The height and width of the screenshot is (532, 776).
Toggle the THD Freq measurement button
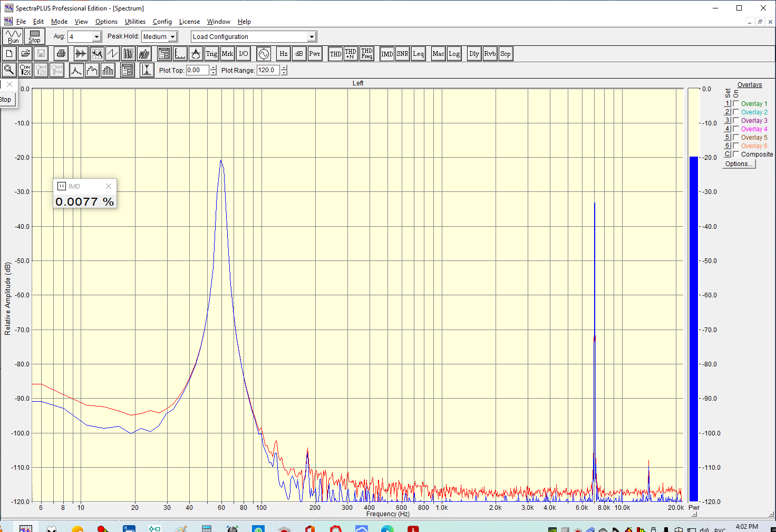coord(367,54)
